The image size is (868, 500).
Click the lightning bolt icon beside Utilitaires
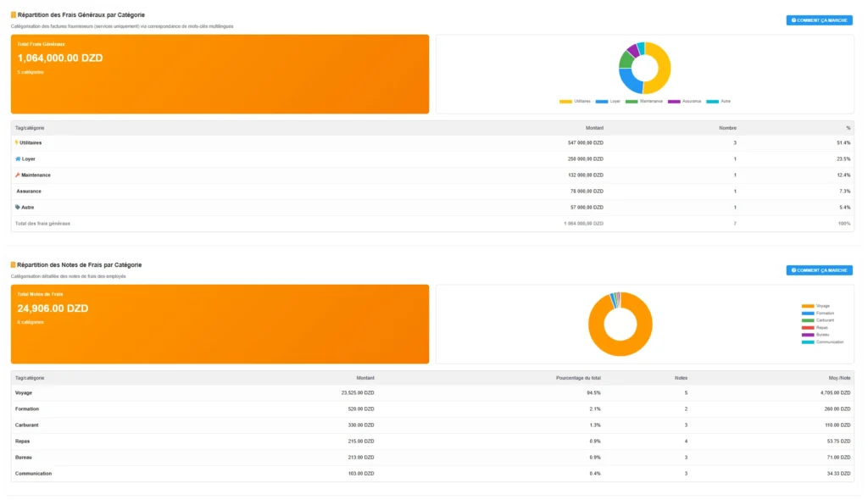point(17,142)
